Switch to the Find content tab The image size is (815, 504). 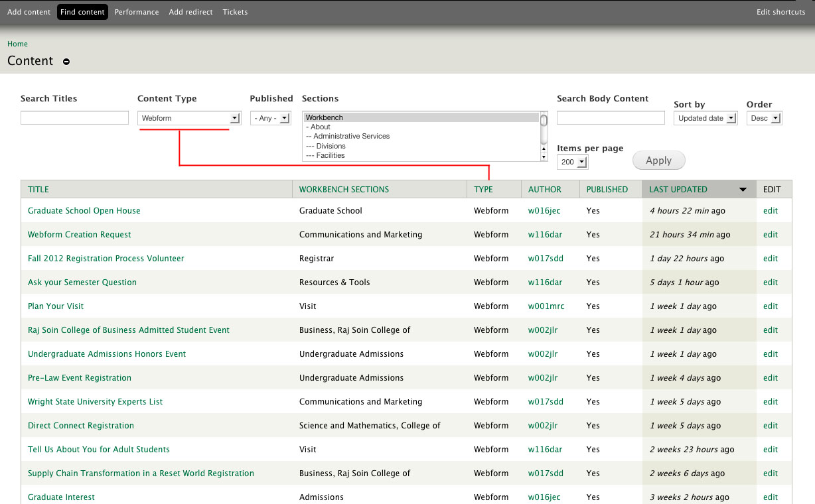coord(82,11)
